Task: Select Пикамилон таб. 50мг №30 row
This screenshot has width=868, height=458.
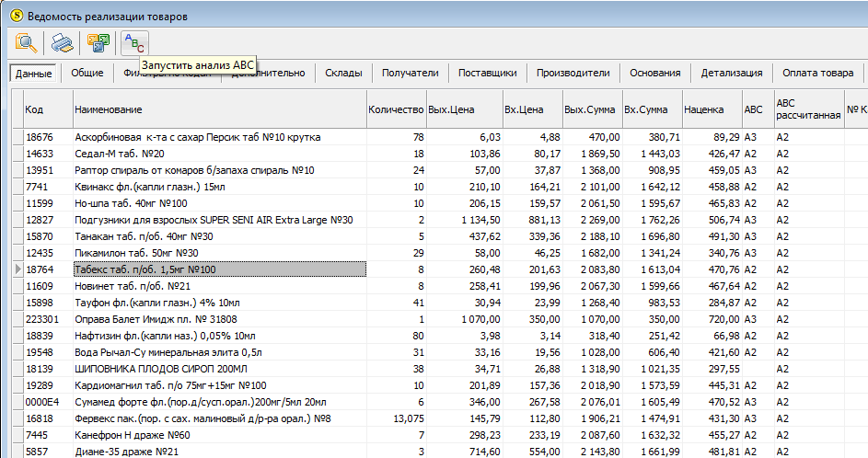Action: coord(440,253)
